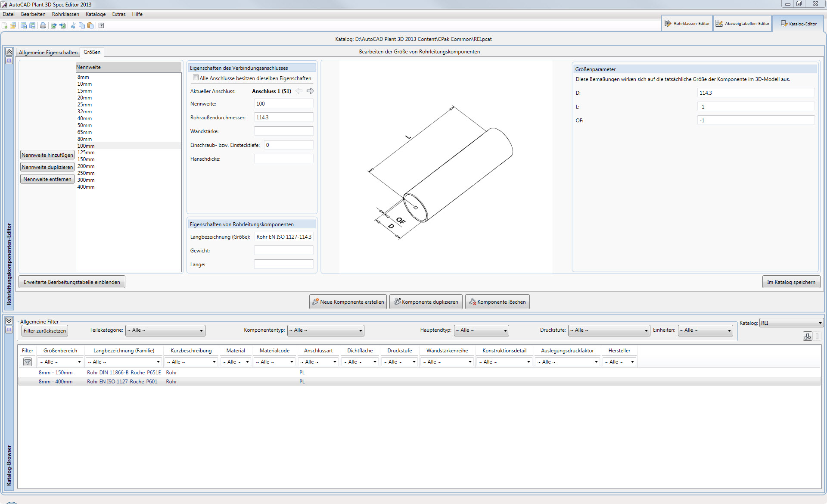Click Filter zurücksetzen button
The width and height of the screenshot is (827, 504).
click(45, 331)
